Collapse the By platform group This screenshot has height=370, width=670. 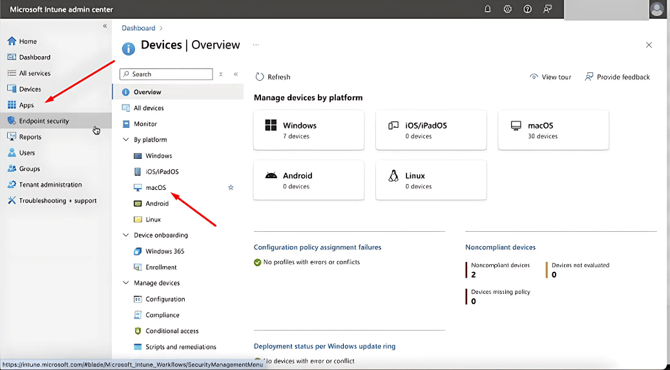point(126,140)
